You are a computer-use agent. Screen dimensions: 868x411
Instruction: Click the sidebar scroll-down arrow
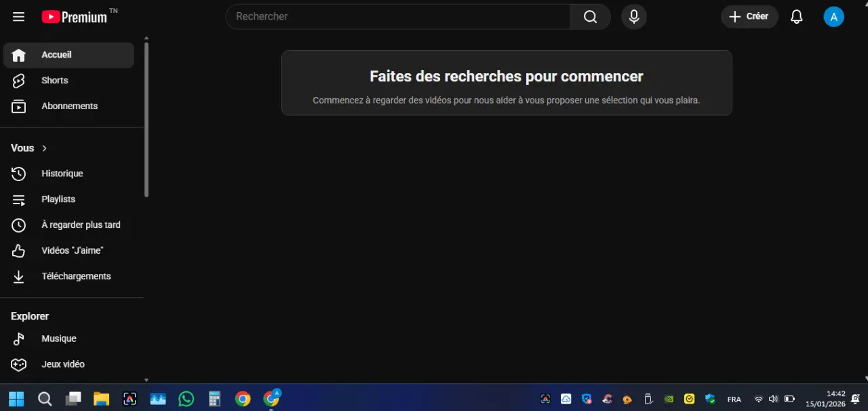146,380
